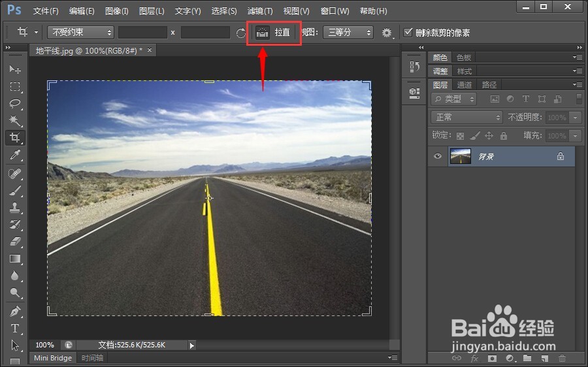
Task: Select the Gradient tool
Action: [x=15, y=259]
